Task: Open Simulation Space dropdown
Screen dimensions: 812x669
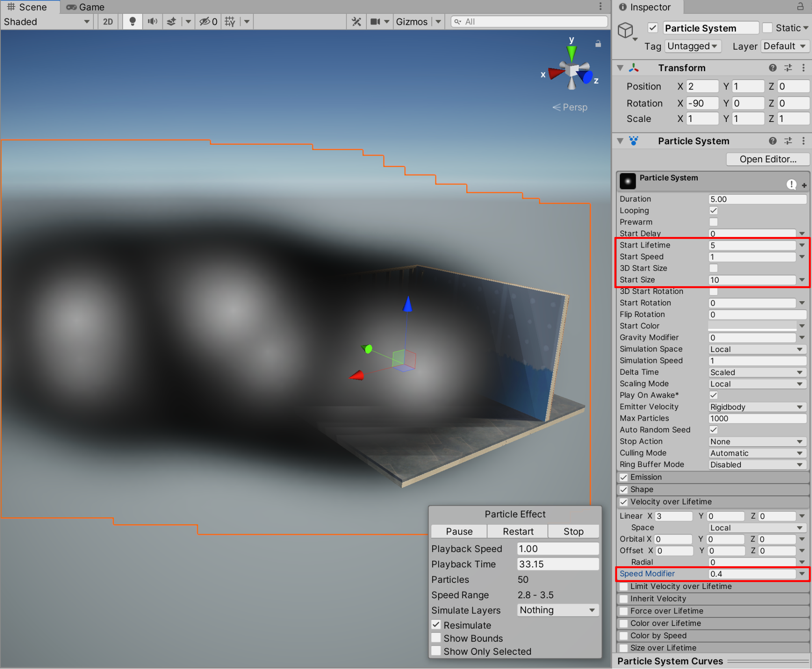Action: click(756, 349)
